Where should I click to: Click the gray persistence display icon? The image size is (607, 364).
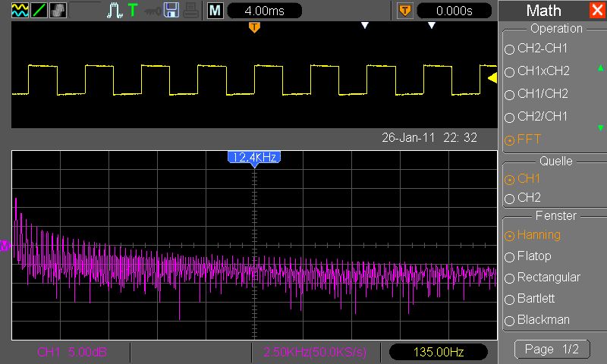pos(58,11)
